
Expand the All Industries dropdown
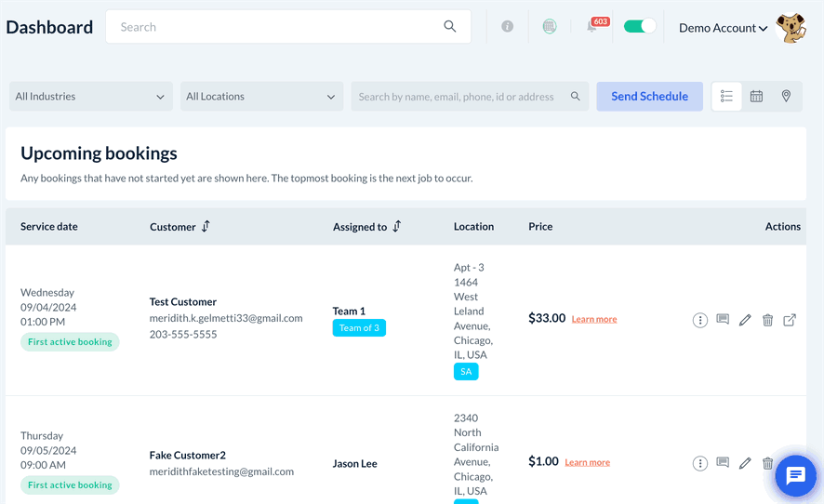90,97
